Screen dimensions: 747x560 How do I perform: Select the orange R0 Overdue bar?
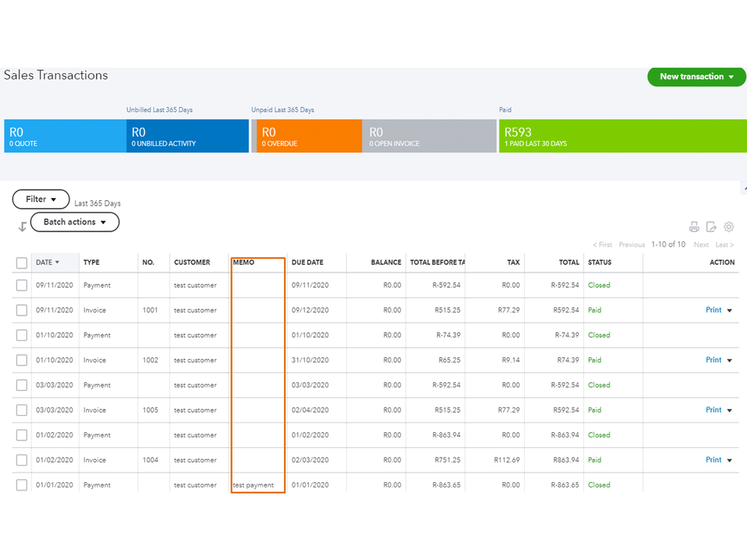click(309, 136)
